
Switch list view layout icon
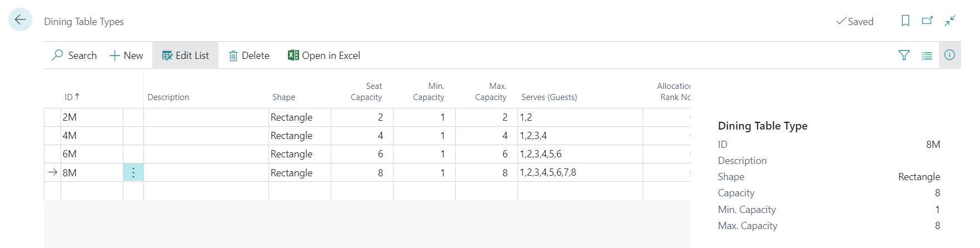click(927, 55)
